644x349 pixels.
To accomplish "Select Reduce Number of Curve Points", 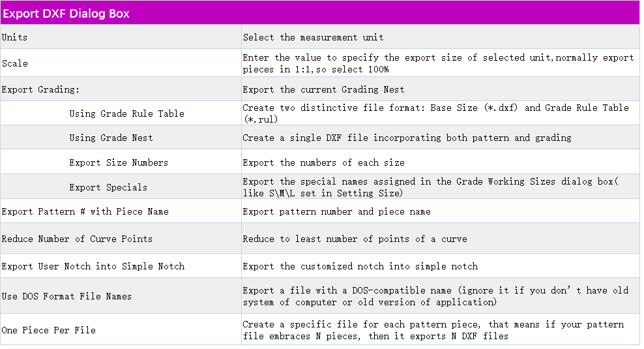I will tap(77, 239).
